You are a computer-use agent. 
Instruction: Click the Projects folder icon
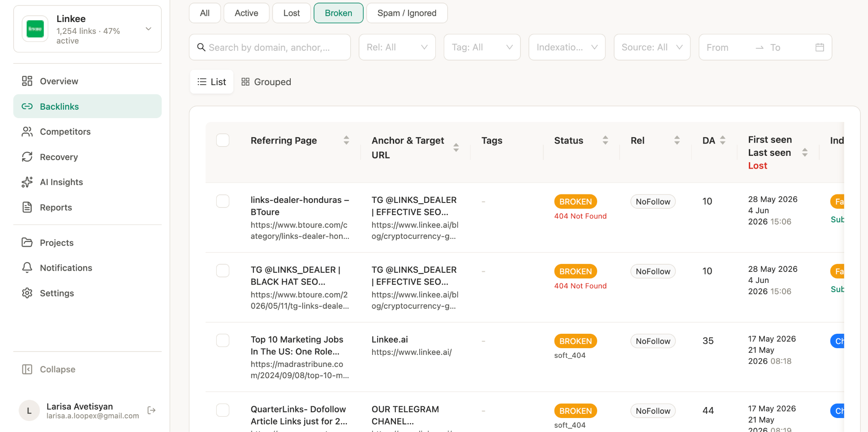[x=27, y=242]
